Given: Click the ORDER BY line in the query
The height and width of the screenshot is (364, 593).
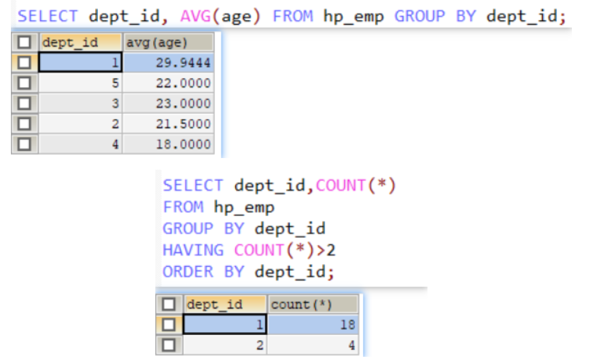Looking at the screenshot, I should [x=248, y=272].
